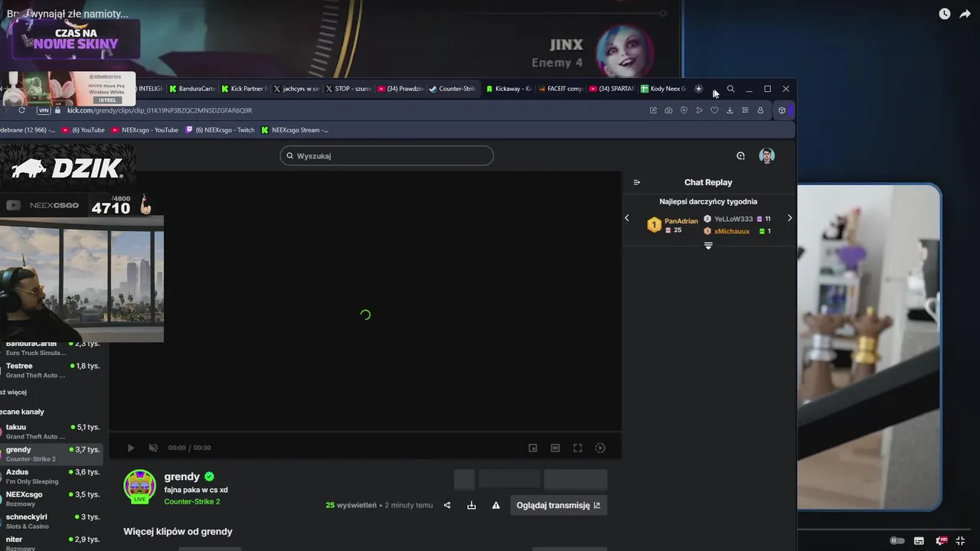
Task: Open the Kick player playback settings icon
Action: (600, 448)
